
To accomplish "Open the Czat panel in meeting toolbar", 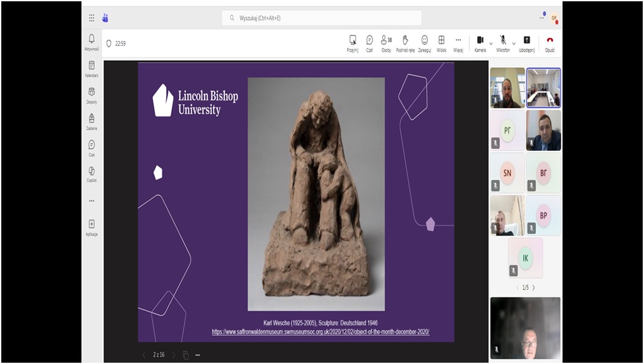I will coord(369,41).
